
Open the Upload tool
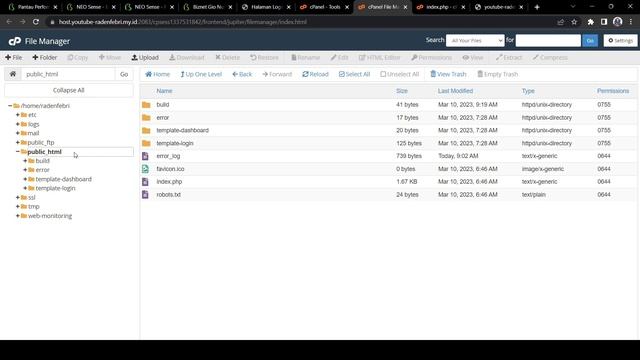[x=145, y=58]
